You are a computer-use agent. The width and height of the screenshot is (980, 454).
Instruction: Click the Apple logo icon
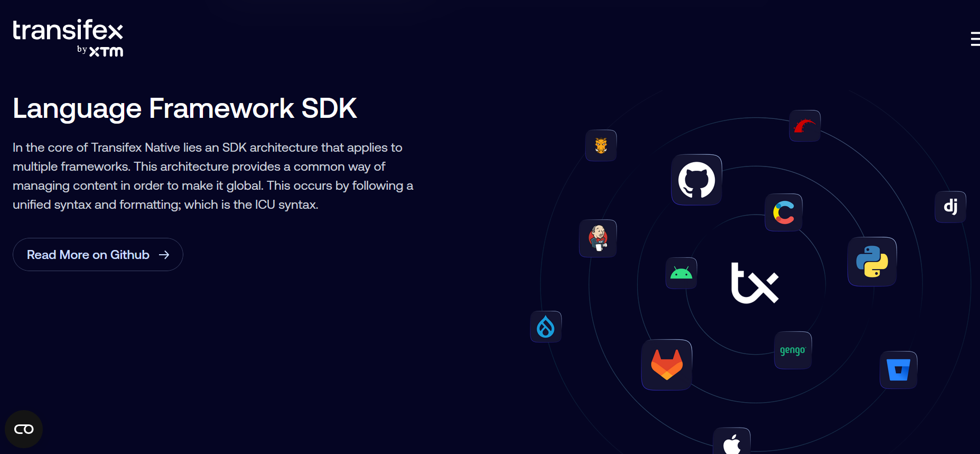(732, 441)
